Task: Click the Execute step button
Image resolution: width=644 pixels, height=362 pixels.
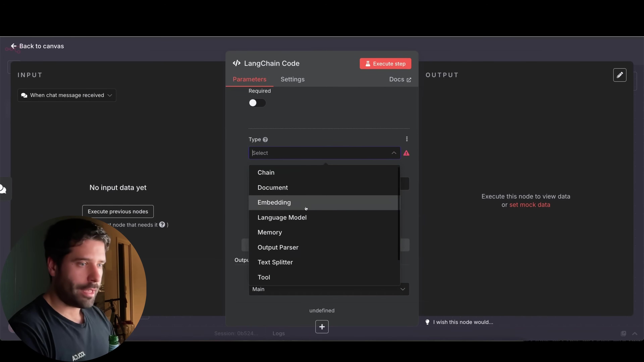Action: pos(385,64)
